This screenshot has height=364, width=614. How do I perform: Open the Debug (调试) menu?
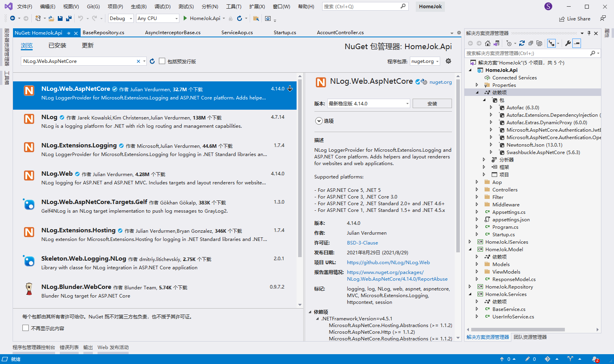pyautogui.click(x=162, y=7)
